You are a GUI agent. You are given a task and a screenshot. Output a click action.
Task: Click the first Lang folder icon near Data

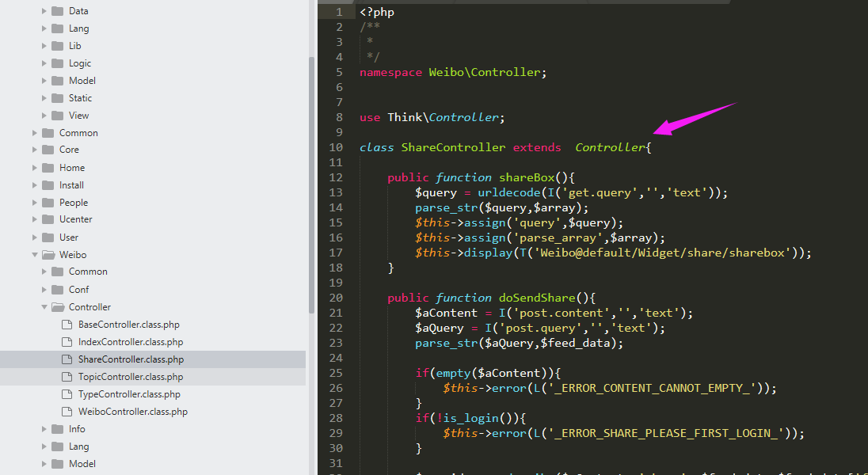[58, 28]
